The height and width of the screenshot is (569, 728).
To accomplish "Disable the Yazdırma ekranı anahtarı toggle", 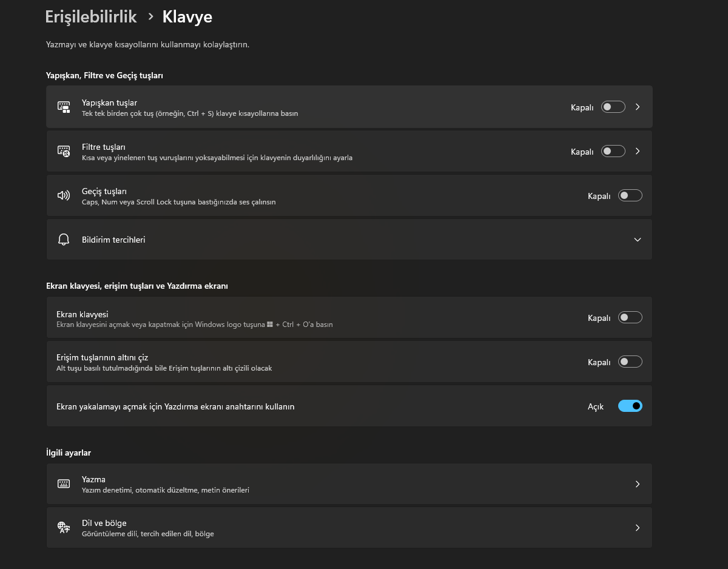I will [630, 406].
